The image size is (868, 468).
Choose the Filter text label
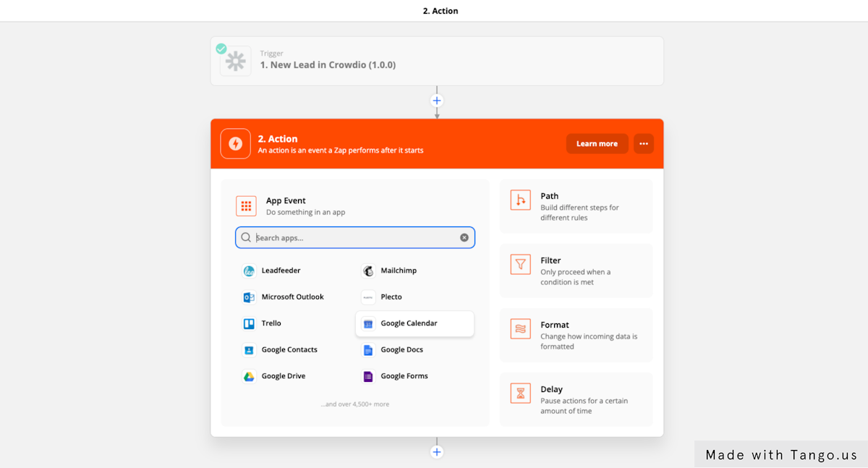(550, 260)
